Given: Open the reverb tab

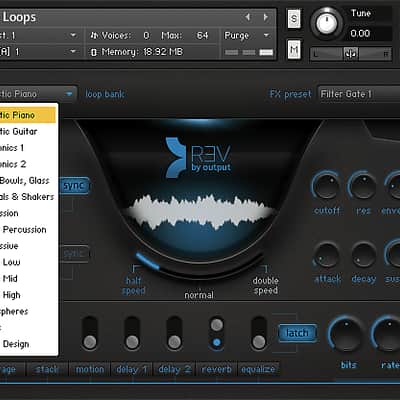Looking at the screenshot, I should click(x=217, y=369).
